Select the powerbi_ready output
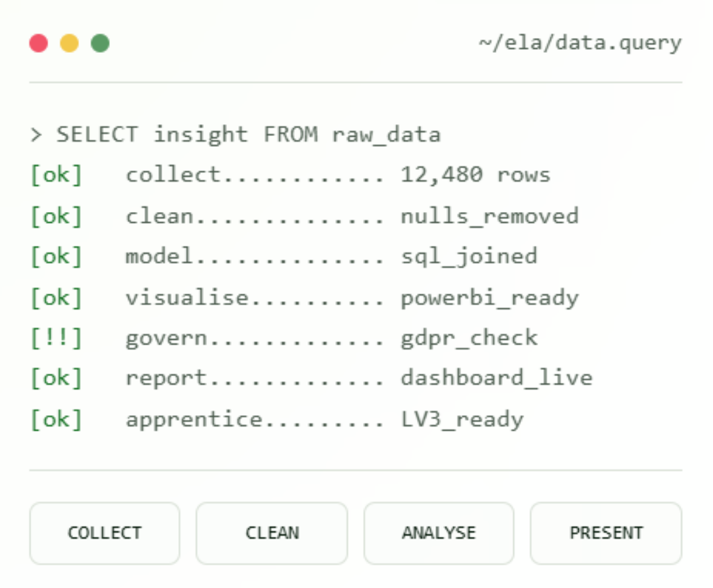Screen dimensions: 713x588 click(x=490, y=298)
